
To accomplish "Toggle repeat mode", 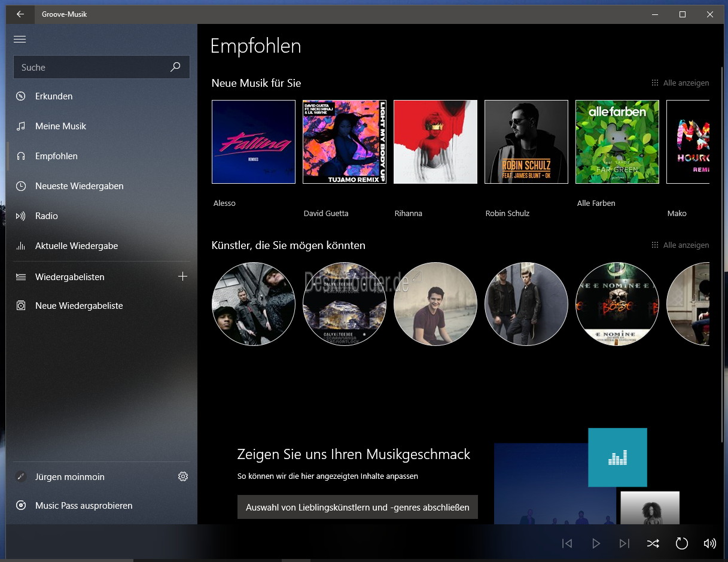I will click(x=681, y=543).
